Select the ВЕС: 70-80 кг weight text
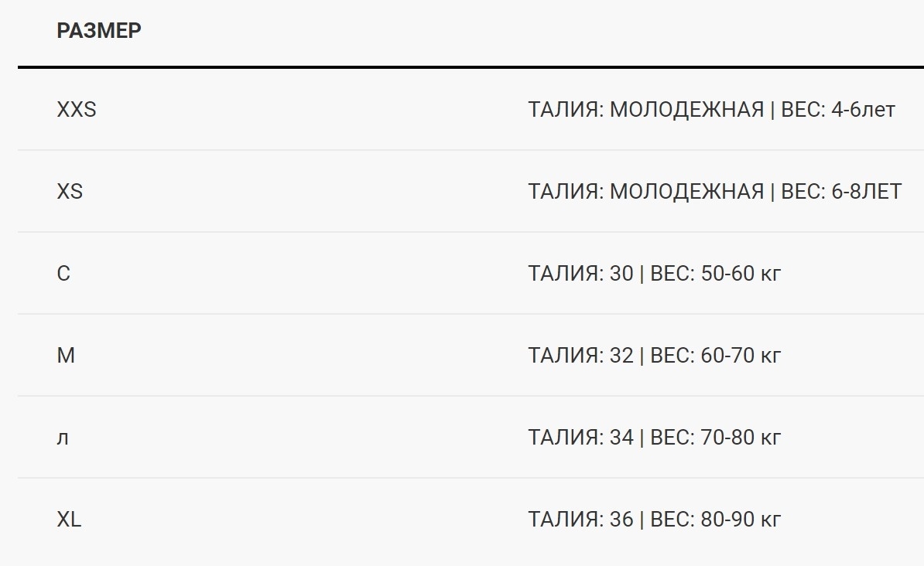The height and width of the screenshot is (566, 924). [x=716, y=438]
